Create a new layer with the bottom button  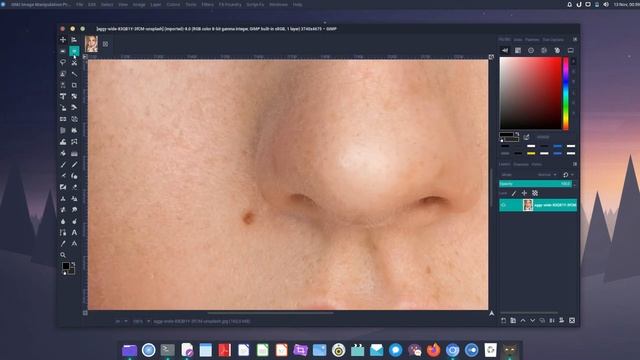[503, 321]
